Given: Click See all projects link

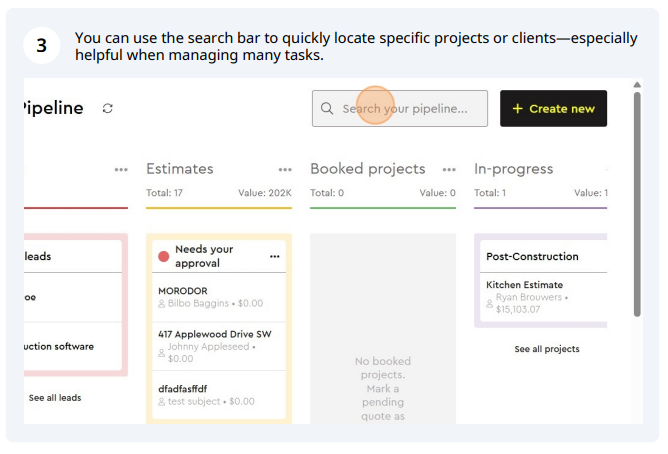Looking at the screenshot, I should pyautogui.click(x=547, y=349).
